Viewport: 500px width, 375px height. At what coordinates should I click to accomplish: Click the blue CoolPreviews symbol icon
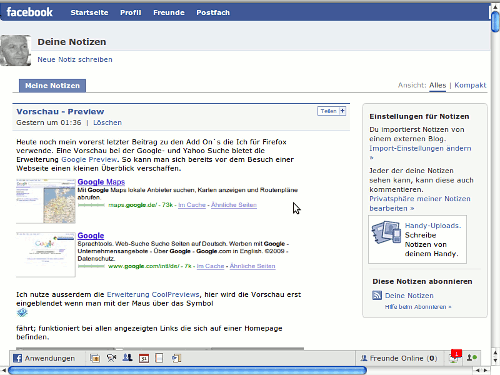22,312
